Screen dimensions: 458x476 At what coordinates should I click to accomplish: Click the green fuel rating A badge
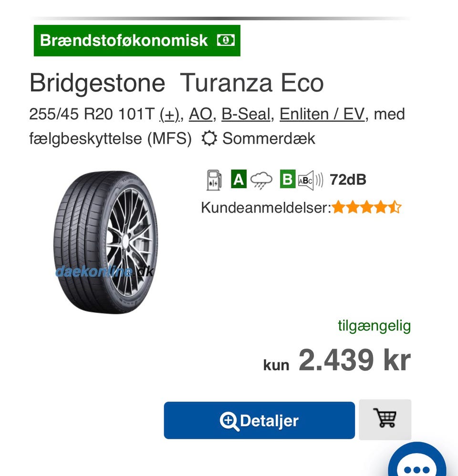click(239, 180)
